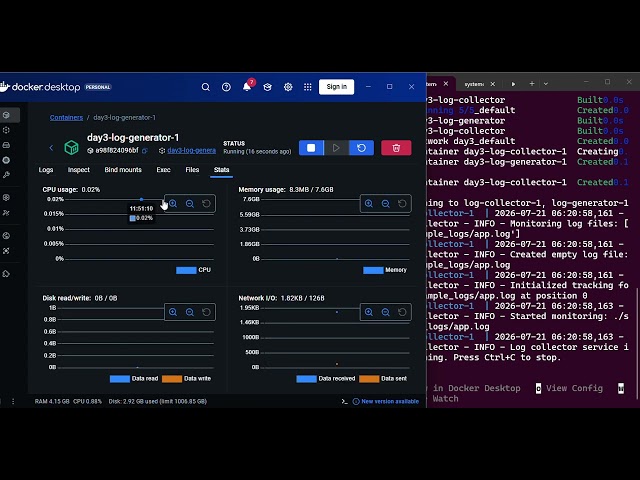The height and width of the screenshot is (480, 640).
Task: Open the search magnifier in Docker Desktop header
Action: (x=206, y=87)
